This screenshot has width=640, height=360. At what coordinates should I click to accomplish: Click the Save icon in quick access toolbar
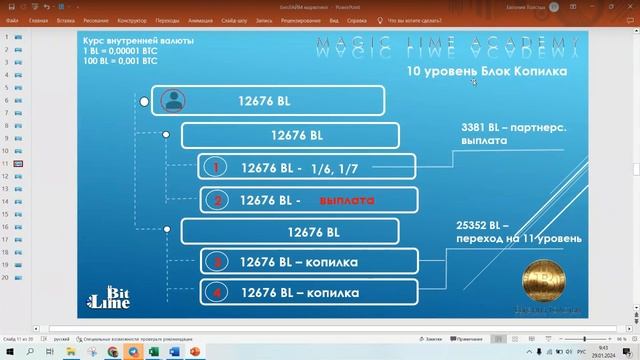click(x=11, y=7)
